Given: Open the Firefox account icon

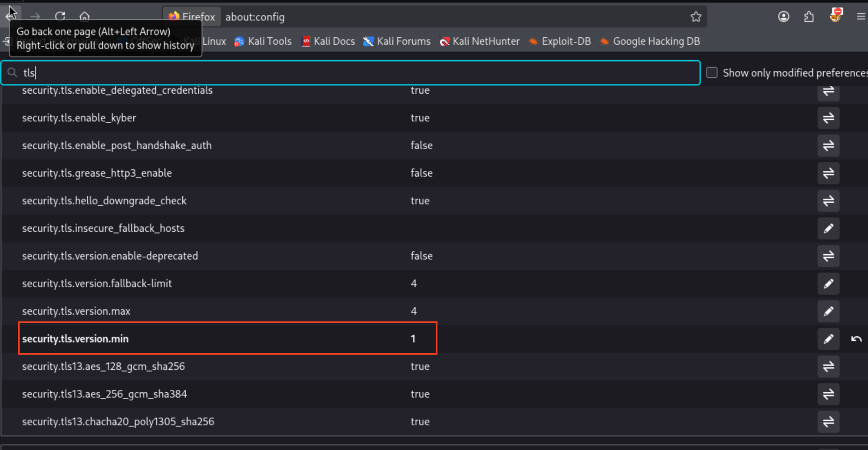Looking at the screenshot, I should point(783,17).
